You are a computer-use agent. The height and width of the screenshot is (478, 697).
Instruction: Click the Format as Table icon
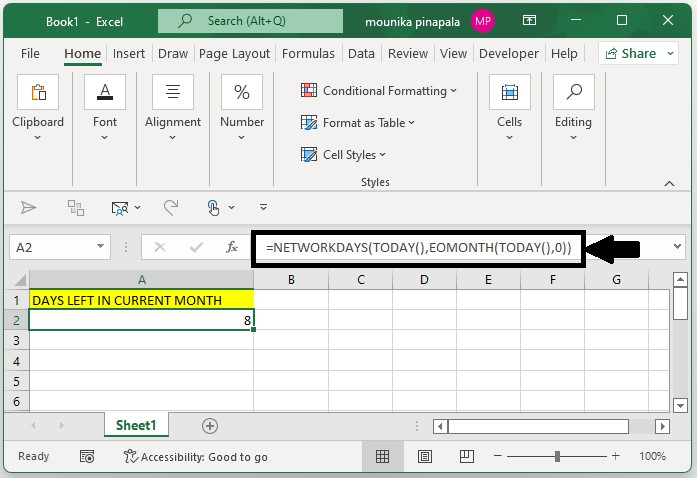[309, 122]
